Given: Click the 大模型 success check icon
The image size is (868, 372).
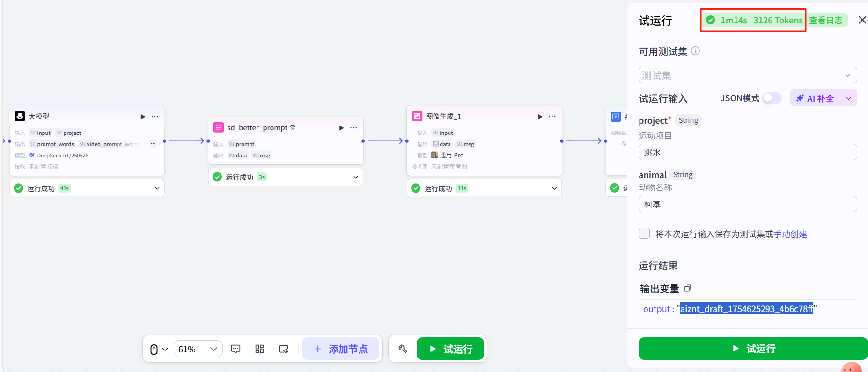Looking at the screenshot, I should tap(19, 188).
